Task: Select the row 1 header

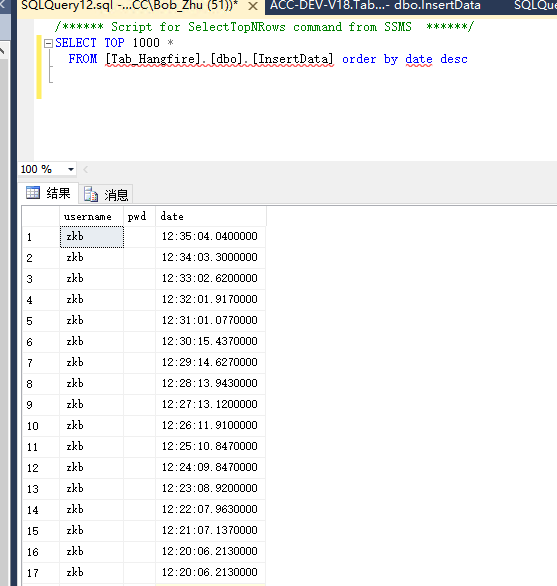Action: click(41, 237)
